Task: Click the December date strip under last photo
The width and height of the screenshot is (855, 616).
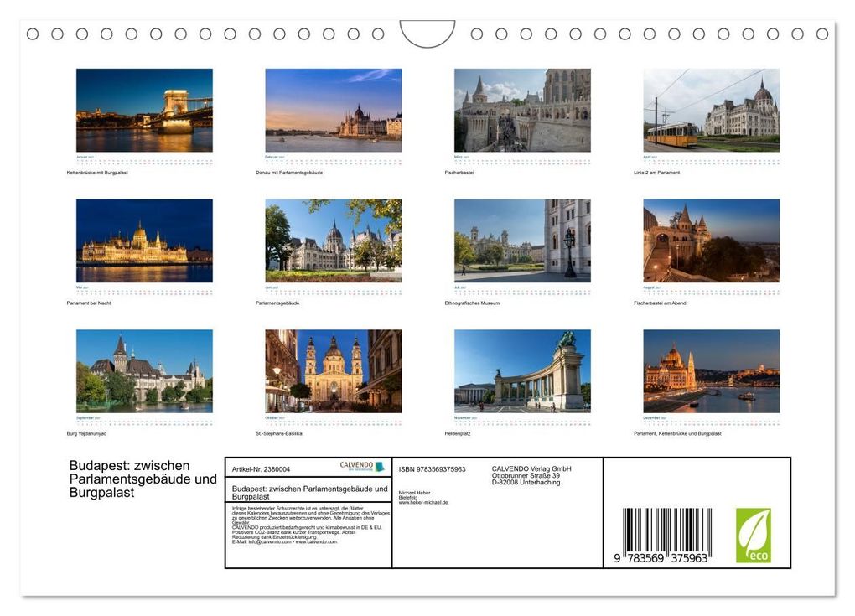Action: [x=712, y=422]
